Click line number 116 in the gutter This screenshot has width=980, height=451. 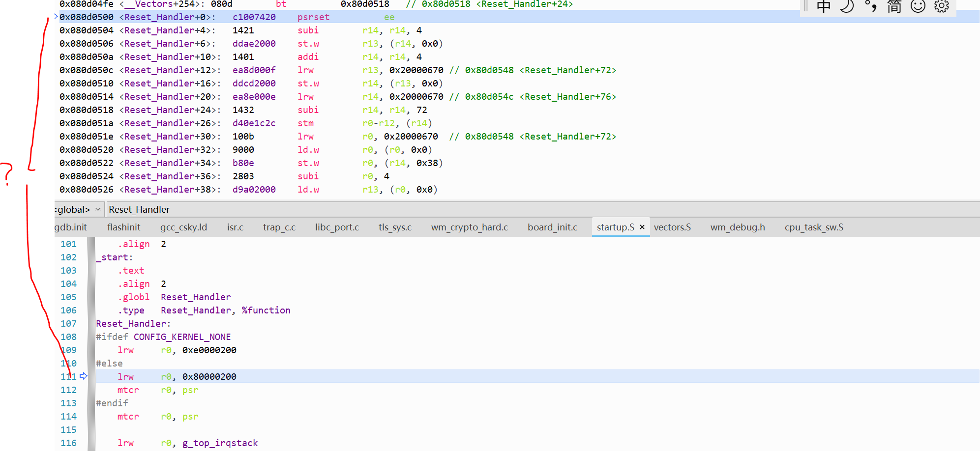68,443
